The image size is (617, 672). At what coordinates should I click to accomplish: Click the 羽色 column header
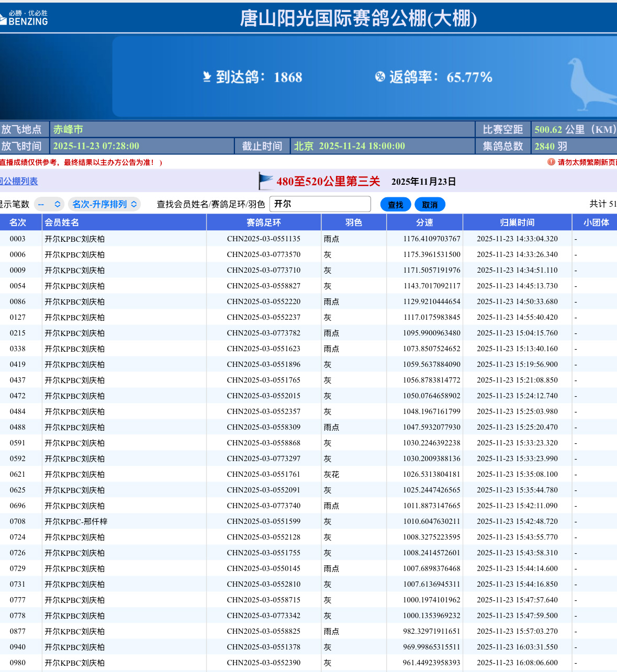pyautogui.click(x=354, y=222)
